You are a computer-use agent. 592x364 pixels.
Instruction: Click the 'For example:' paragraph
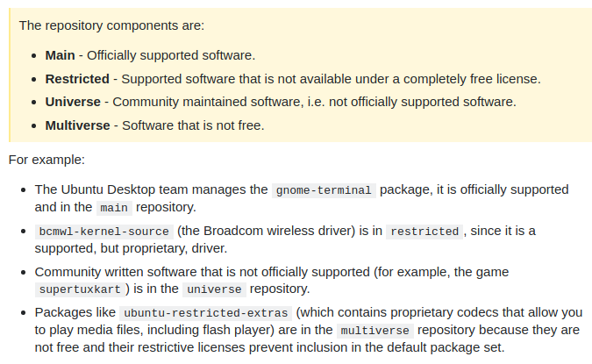pyautogui.click(x=47, y=160)
